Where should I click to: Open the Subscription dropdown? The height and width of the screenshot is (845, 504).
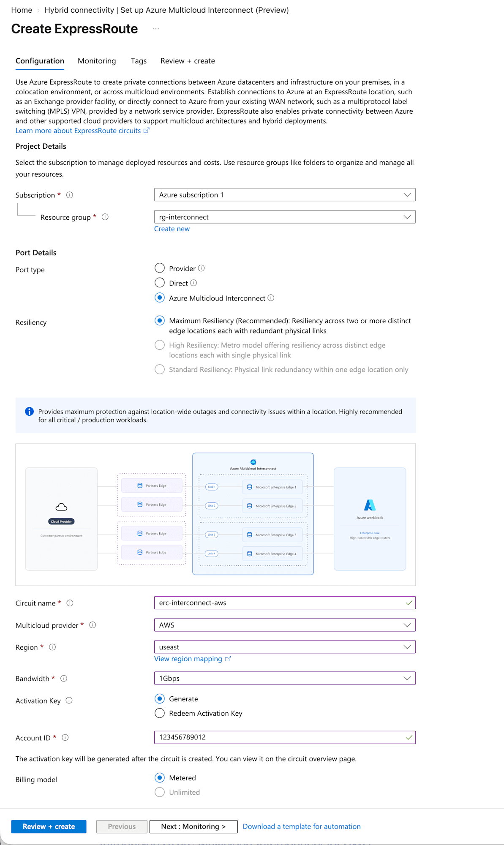(285, 195)
